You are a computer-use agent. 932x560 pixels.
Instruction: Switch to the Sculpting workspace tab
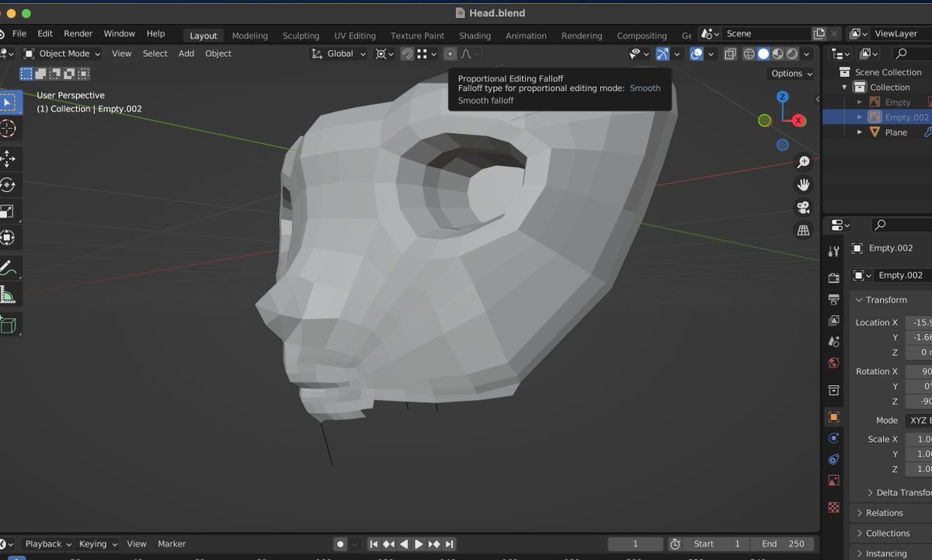pyautogui.click(x=301, y=36)
